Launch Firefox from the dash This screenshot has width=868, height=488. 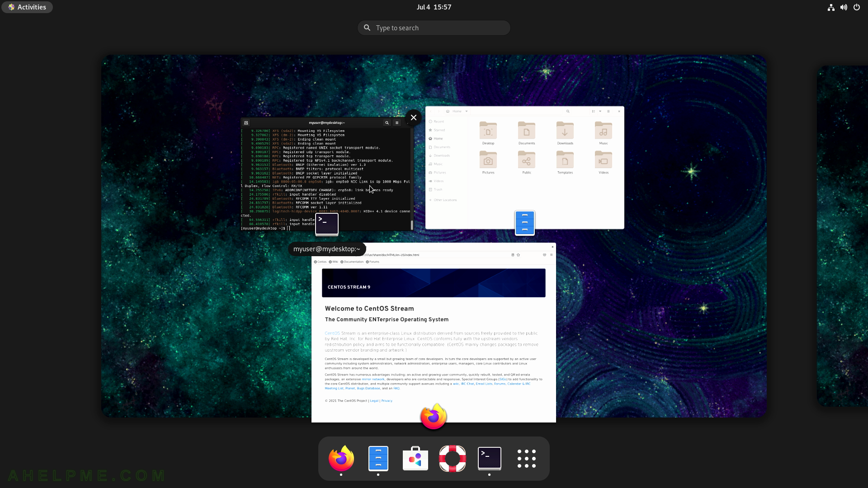coord(341,458)
